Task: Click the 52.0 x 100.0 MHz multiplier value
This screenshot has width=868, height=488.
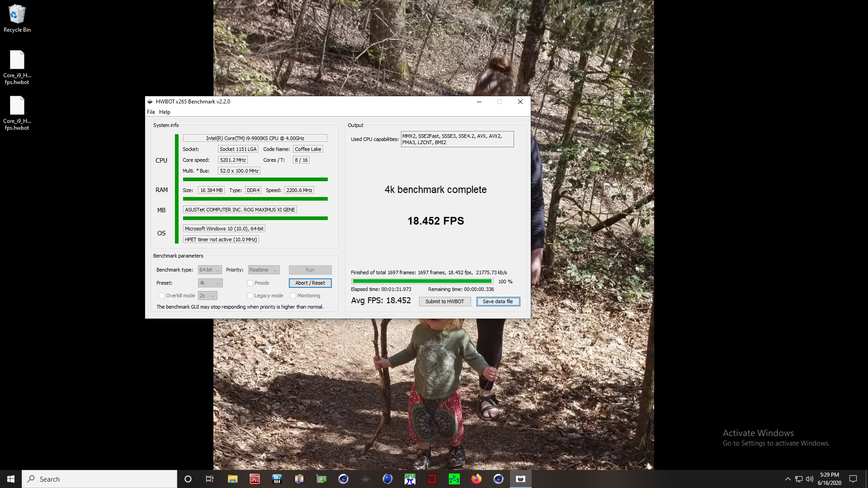Action: (x=239, y=171)
